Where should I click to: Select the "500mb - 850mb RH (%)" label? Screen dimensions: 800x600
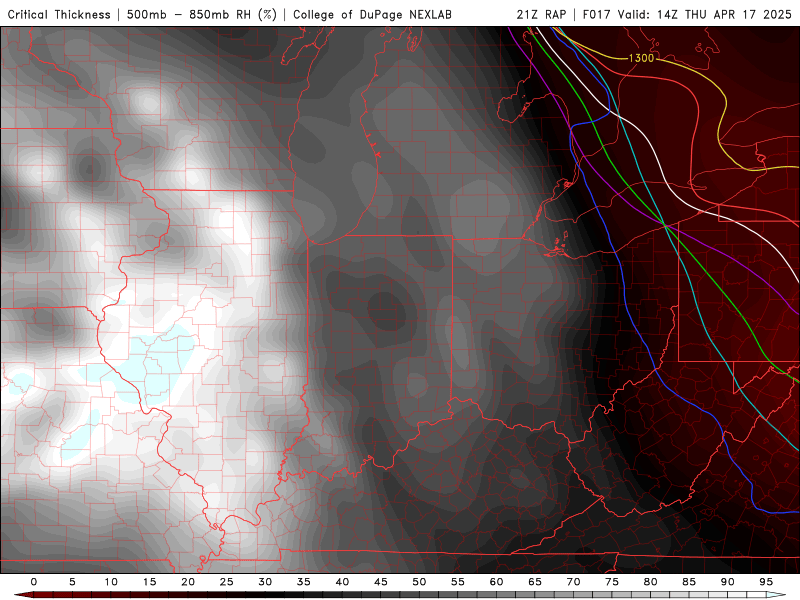click(202, 14)
